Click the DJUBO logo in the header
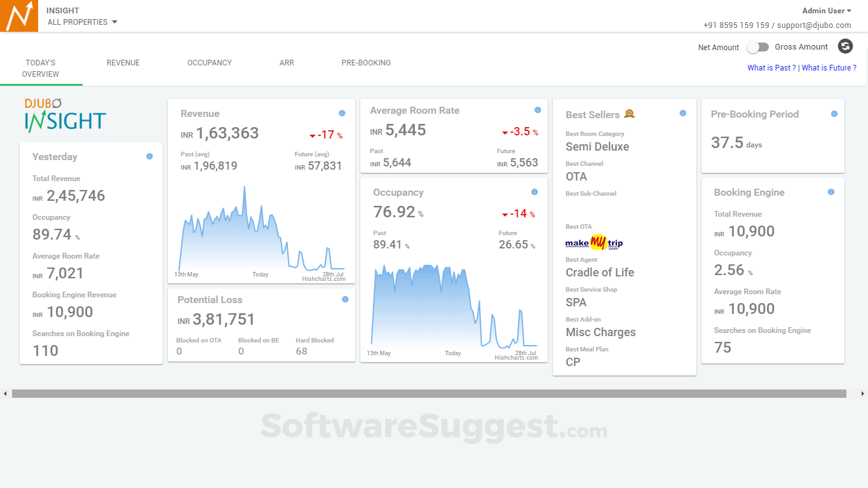This screenshot has width=868, height=488. [19, 15]
